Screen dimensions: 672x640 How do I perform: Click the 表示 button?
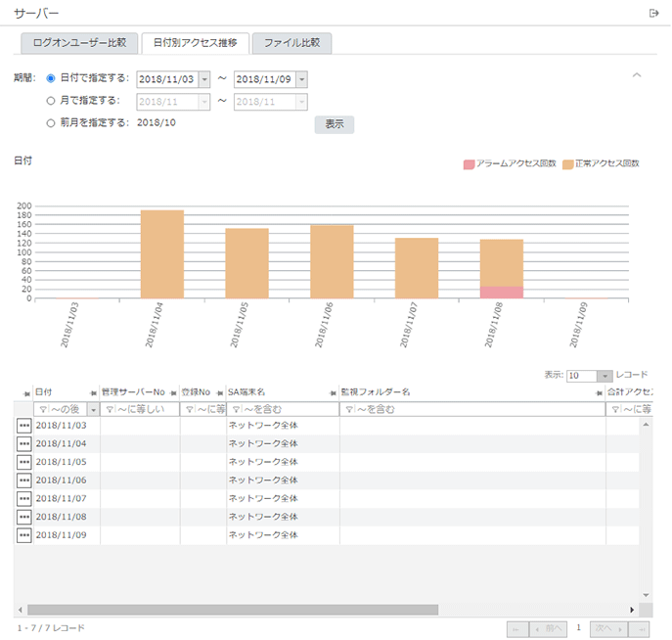tap(334, 124)
